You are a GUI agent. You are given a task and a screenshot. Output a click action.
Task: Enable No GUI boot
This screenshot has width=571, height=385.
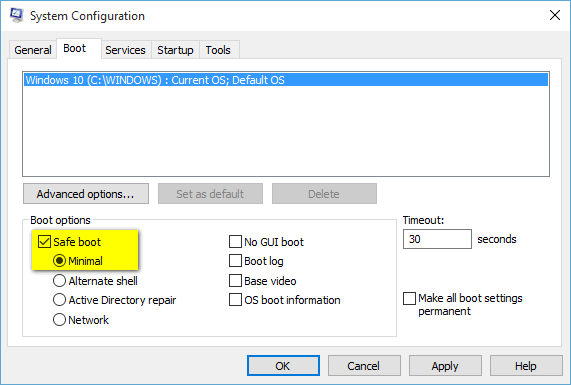(x=235, y=242)
